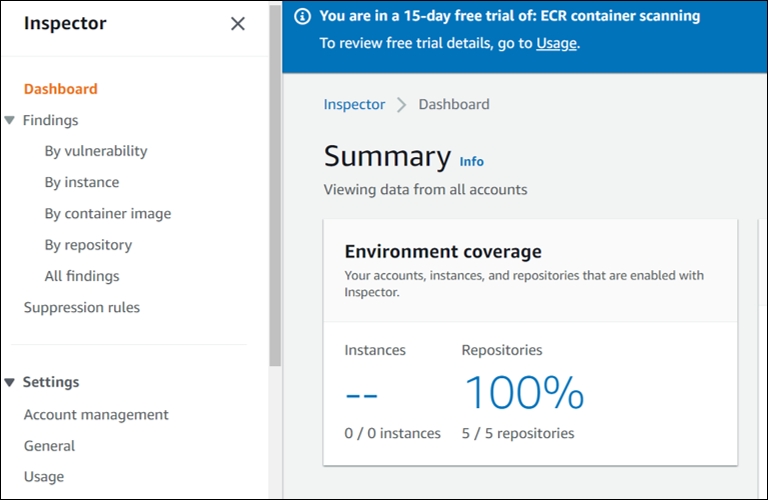This screenshot has width=768, height=500.
Task: Go to findings By repository
Action: 88,245
